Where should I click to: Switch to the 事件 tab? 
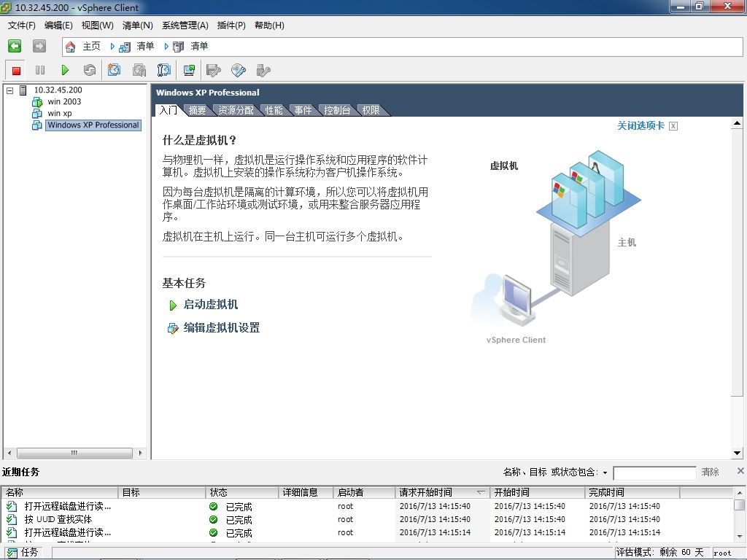click(303, 111)
